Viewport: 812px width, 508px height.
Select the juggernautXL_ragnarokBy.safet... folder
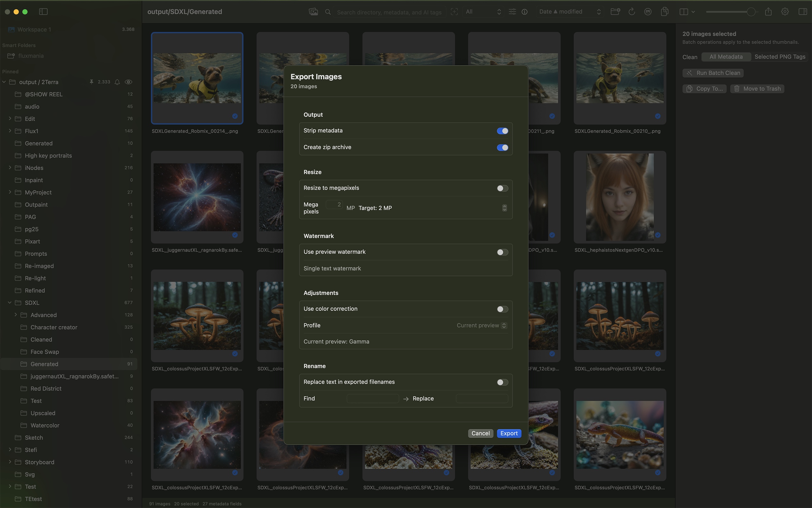tap(69, 376)
